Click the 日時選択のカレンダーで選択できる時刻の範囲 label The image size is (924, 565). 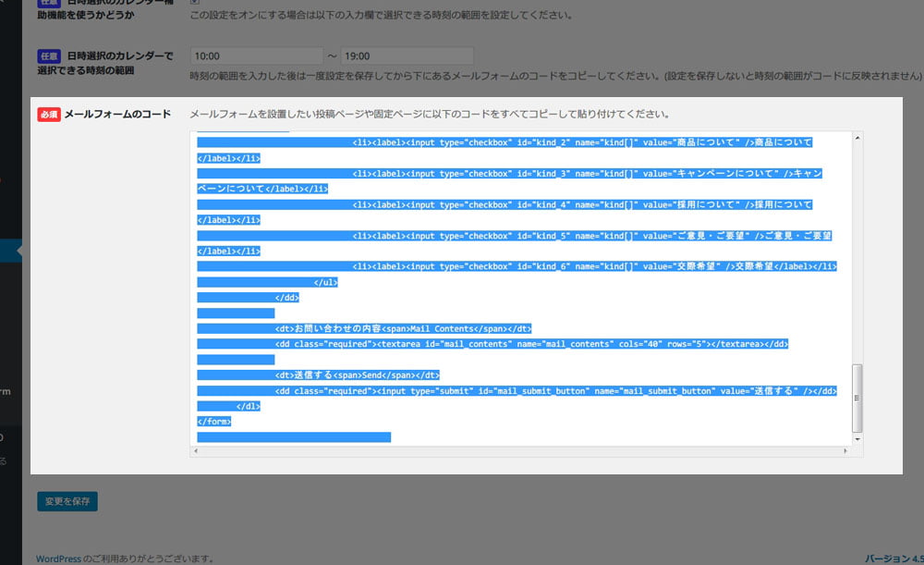[105, 63]
